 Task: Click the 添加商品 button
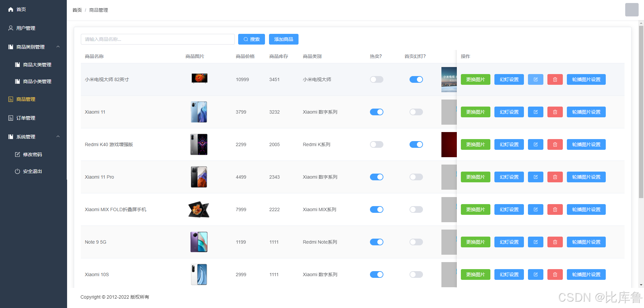point(283,39)
